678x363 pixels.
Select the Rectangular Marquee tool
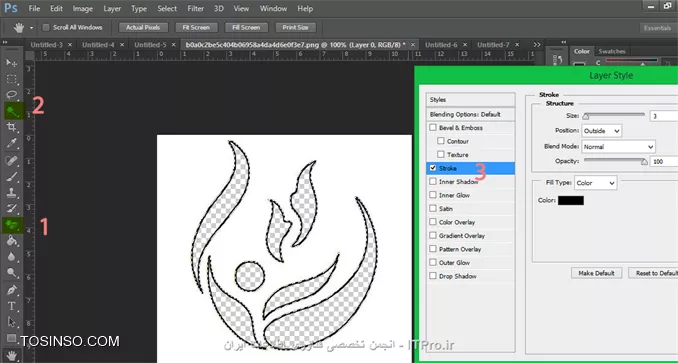click(11, 79)
